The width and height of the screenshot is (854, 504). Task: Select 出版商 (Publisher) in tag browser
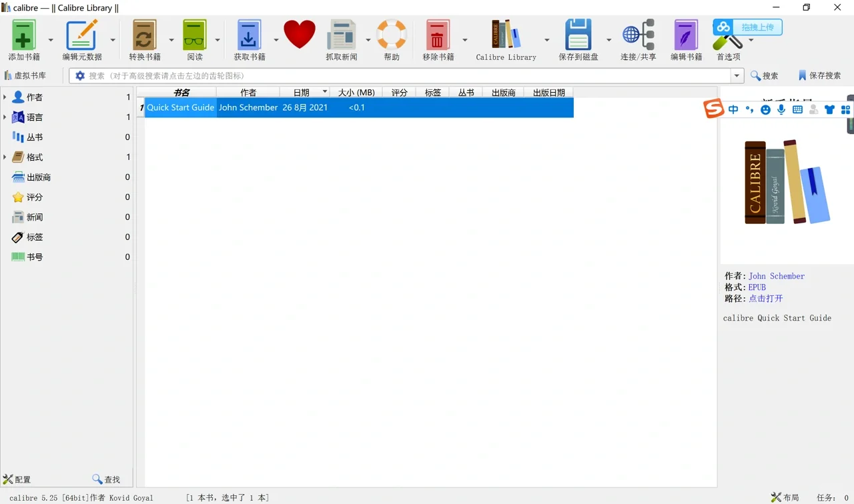[x=39, y=177]
